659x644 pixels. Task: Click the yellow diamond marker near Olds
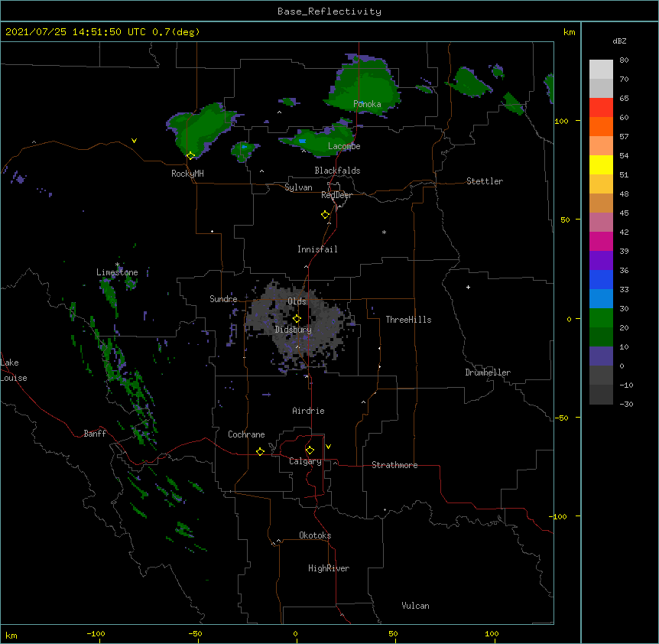(x=297, y=319)
